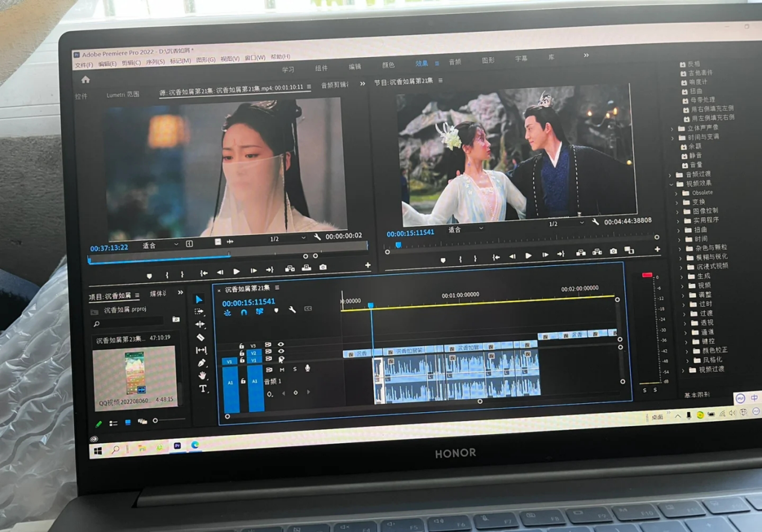Toggle V3 track output eye
The height and width of the screenshot is (532, 762).
pyautogui.click(x=280, y=345)
